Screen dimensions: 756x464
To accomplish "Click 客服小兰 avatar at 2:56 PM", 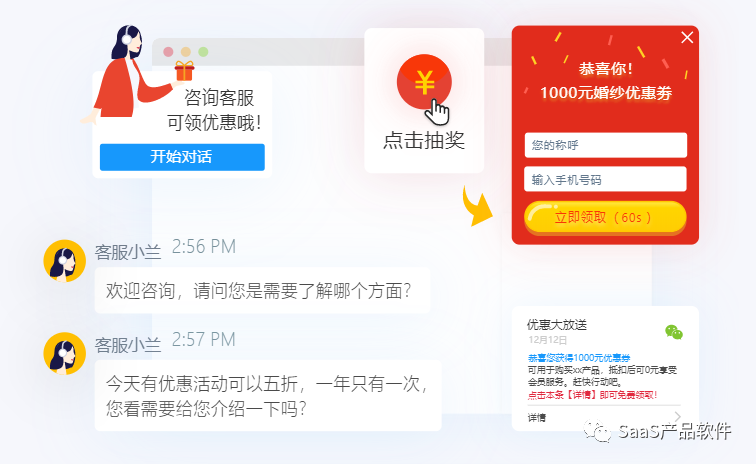I will [x=65, y=261].
